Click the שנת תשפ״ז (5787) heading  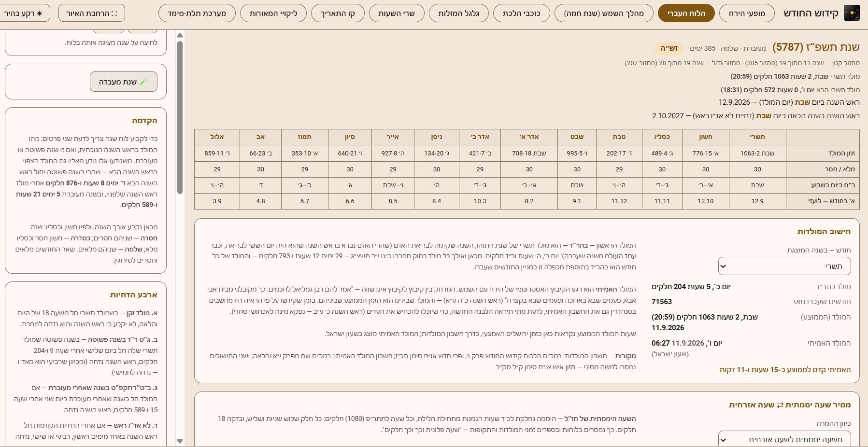coord(816,47)
